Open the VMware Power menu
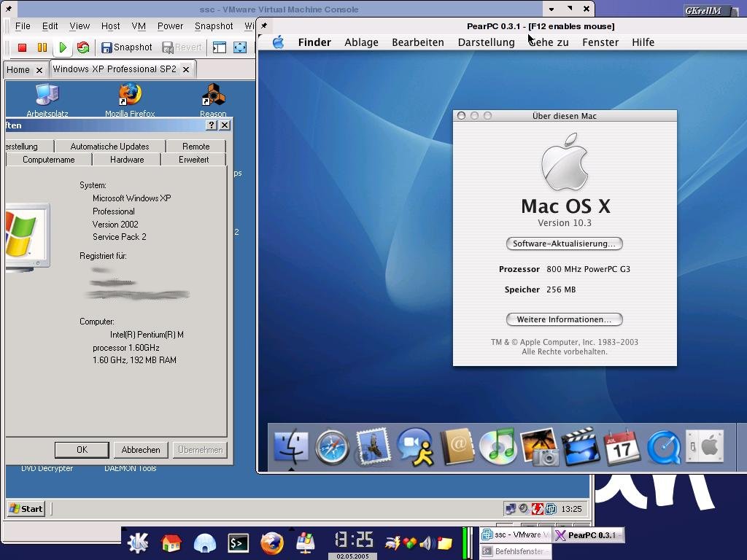 (x=170, y=26)
